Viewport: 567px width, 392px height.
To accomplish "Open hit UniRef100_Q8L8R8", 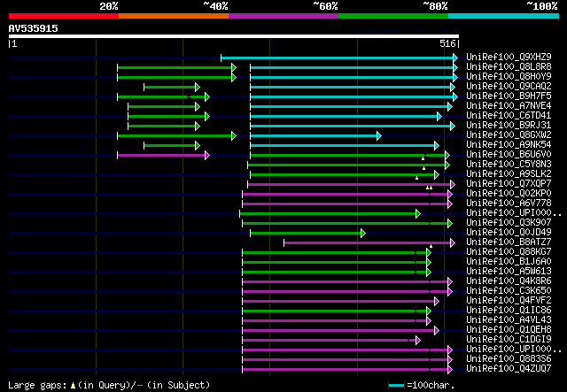I will (509, 67).
